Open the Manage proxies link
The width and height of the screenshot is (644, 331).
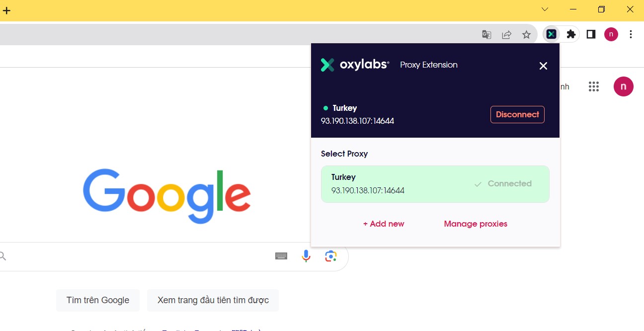point(476,224)
